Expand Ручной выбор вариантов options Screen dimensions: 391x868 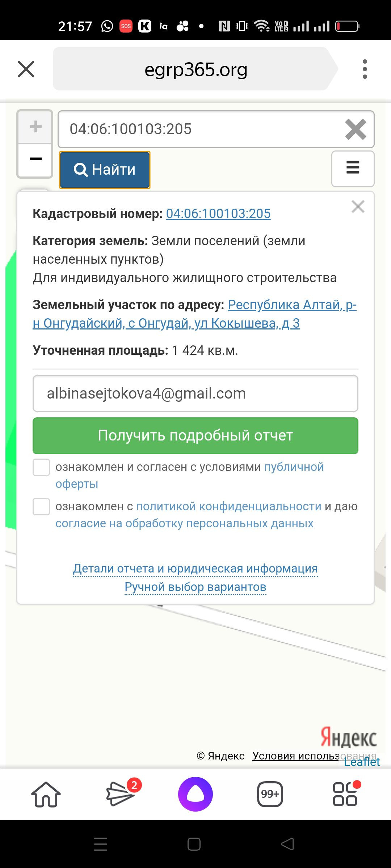point(195,587)
